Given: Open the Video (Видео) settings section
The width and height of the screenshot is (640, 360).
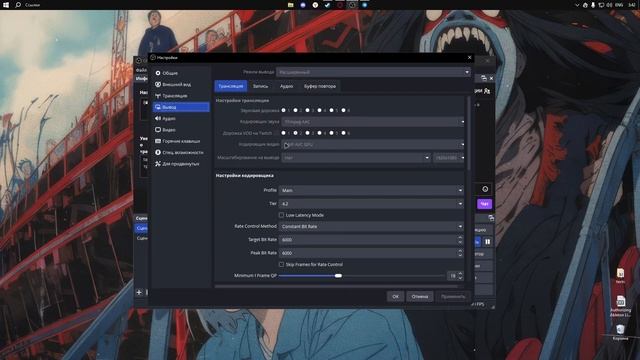Looking at the screenshot, I should (x=181, y=130).
